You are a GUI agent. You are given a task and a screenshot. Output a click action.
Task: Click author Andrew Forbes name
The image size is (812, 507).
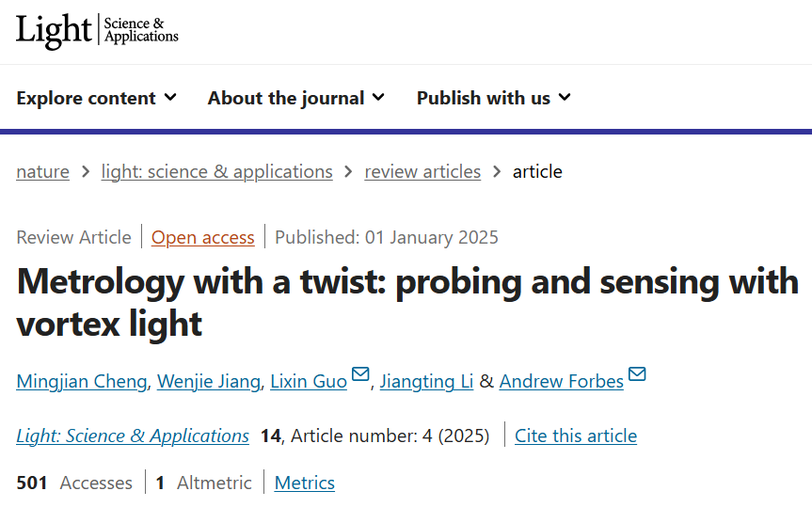561,381
